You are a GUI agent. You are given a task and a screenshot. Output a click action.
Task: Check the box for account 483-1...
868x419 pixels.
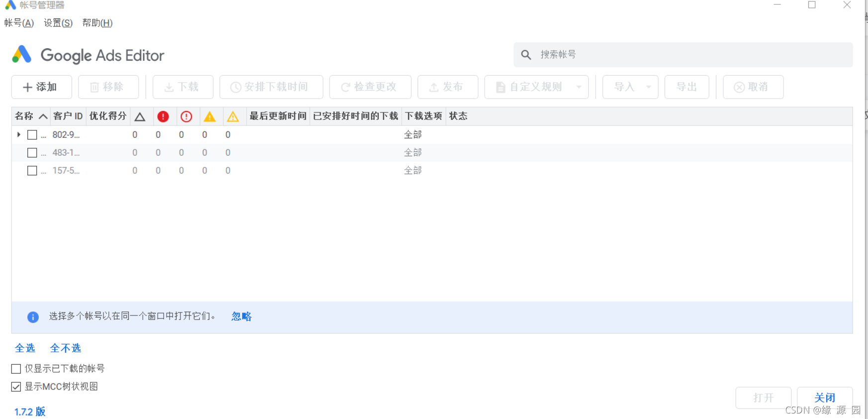pyautogui.click(x=32, y=153)
